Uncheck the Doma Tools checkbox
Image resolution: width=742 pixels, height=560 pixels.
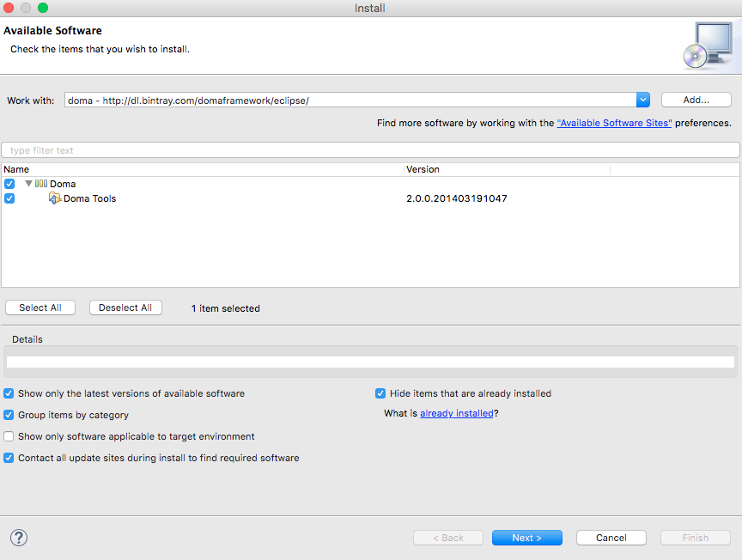pos(9,198)
